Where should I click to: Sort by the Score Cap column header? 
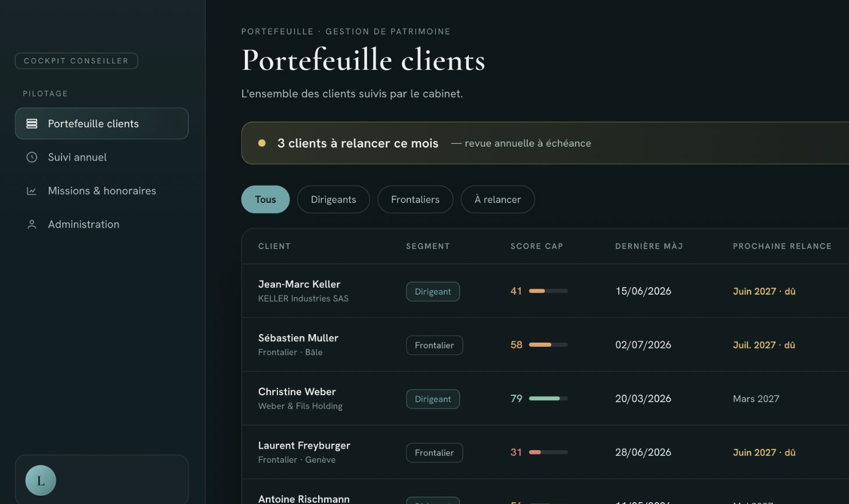(x=537, y=246)
